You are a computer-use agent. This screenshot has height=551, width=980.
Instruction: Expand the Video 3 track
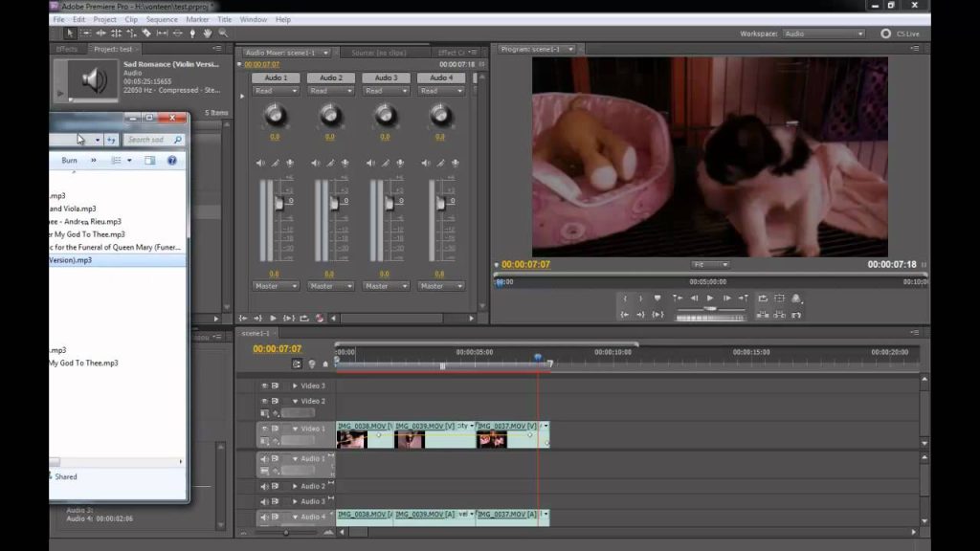tap(295, 386)
